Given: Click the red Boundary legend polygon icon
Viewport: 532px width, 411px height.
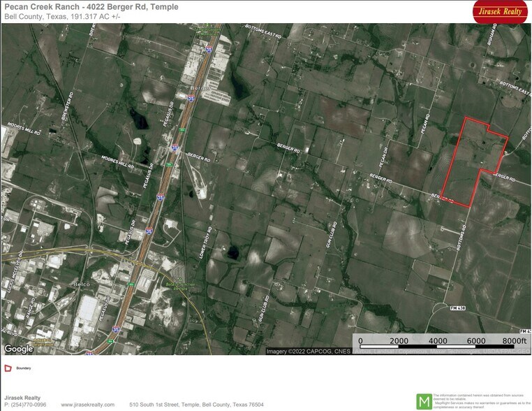Looking at the screenshot, I should [x=8, y=368].
